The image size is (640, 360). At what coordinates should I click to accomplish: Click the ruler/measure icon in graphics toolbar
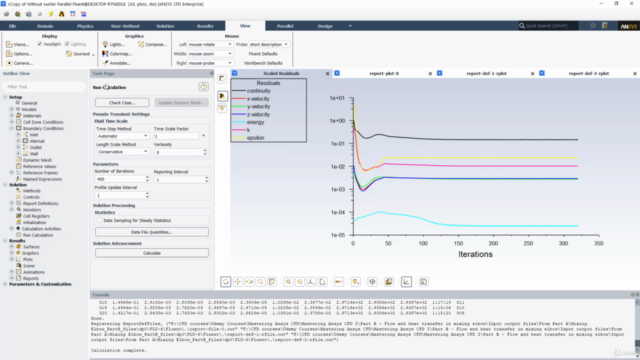(339, 282)
